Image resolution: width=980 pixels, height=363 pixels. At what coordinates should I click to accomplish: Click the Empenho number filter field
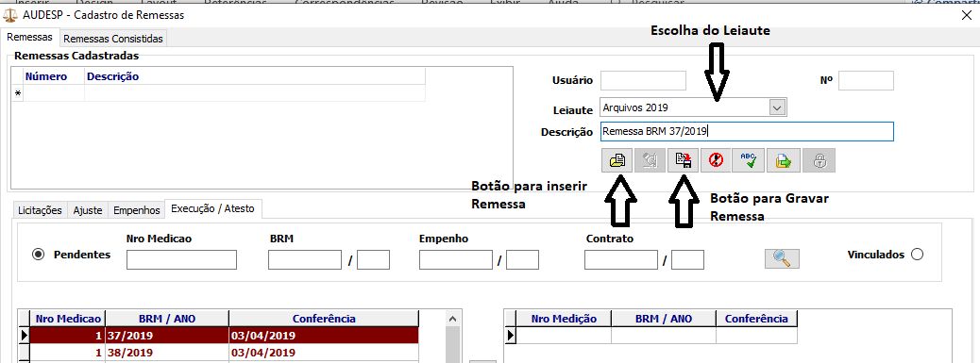tap(456, 259)
